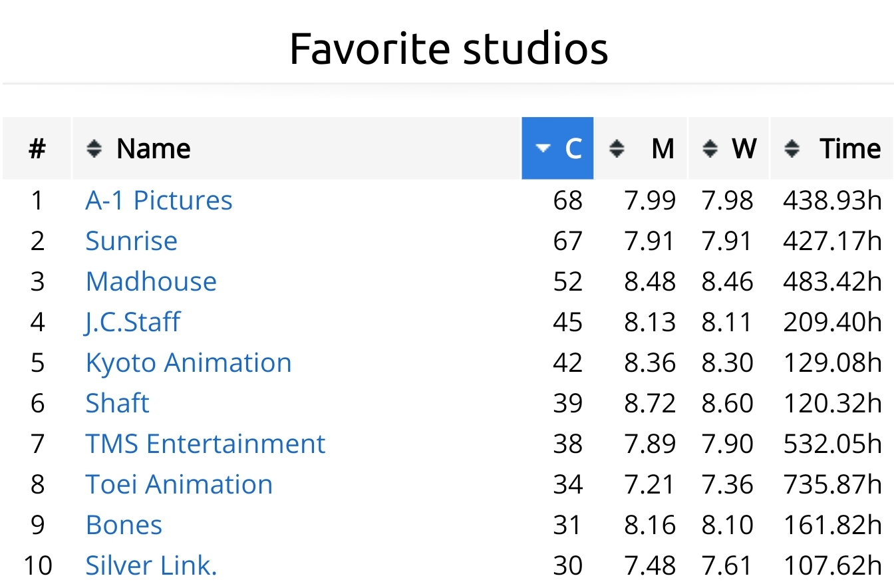Click the sort arrows beside Name header

click(94, 148)
